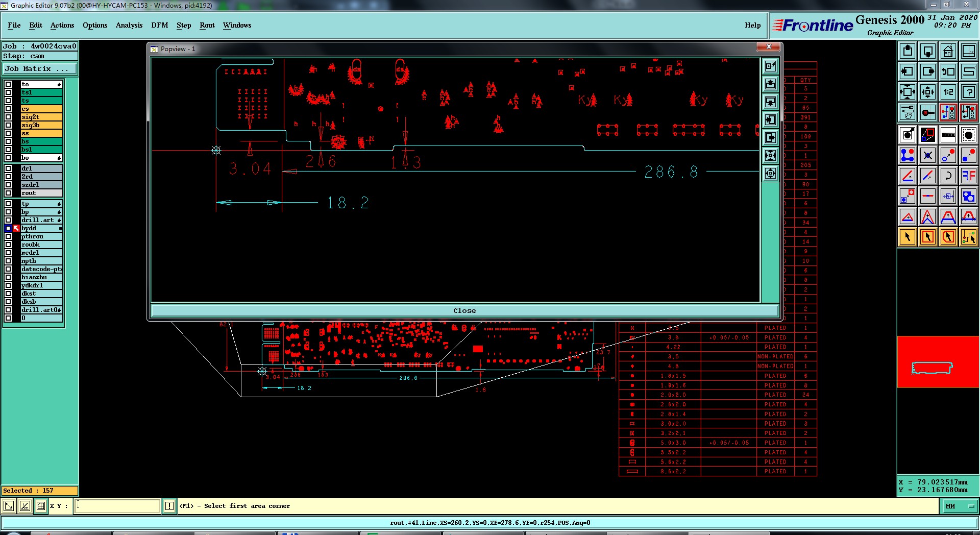Select the datecode layer row
Viewport: 980px width, 535px height.
[x=41, y=269]
